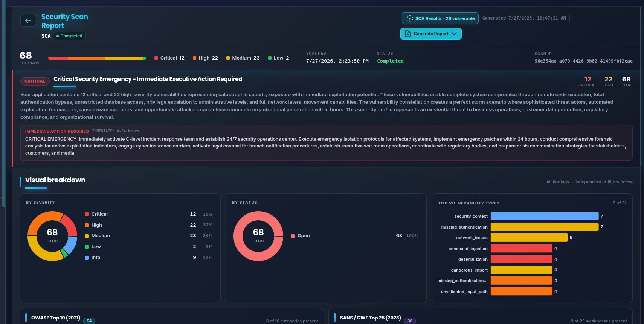Click the OWASP count badge 54
The height and width of the screenshot is (324, 644).
click(x=89, y=321)
